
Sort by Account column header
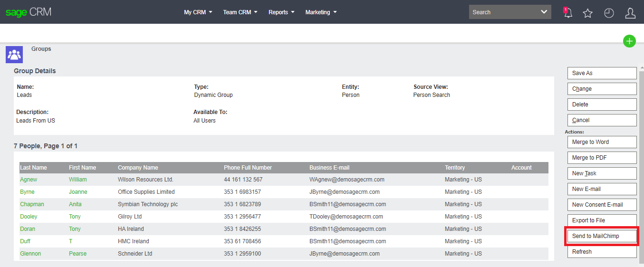point(521,168)
